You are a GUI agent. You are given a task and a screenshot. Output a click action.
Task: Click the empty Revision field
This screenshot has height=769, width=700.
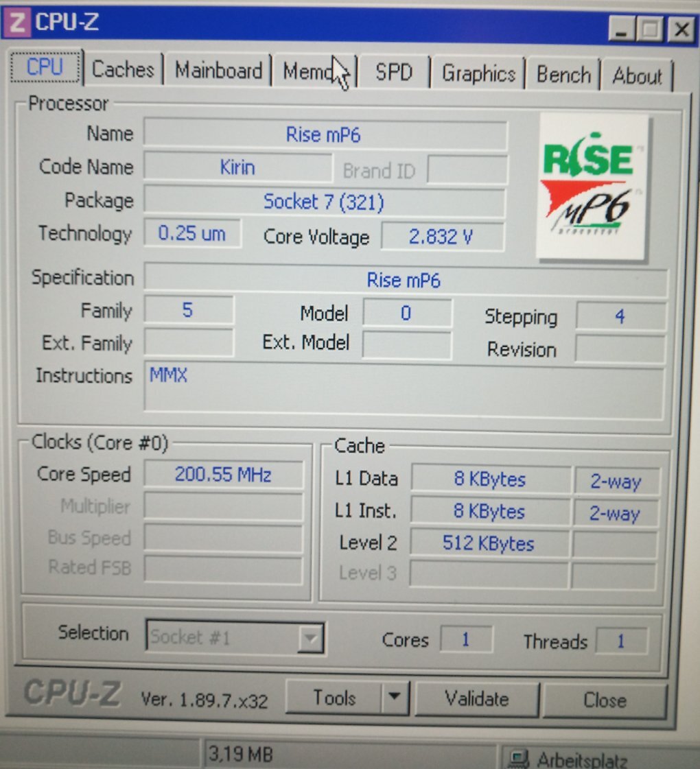point(620,348)
